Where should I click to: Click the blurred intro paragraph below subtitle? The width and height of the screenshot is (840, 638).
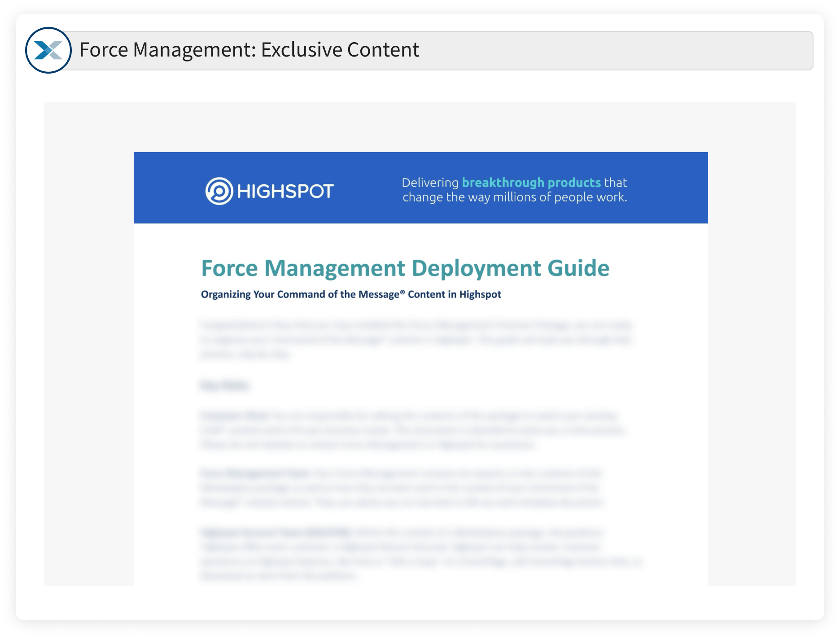pos(416,339)
